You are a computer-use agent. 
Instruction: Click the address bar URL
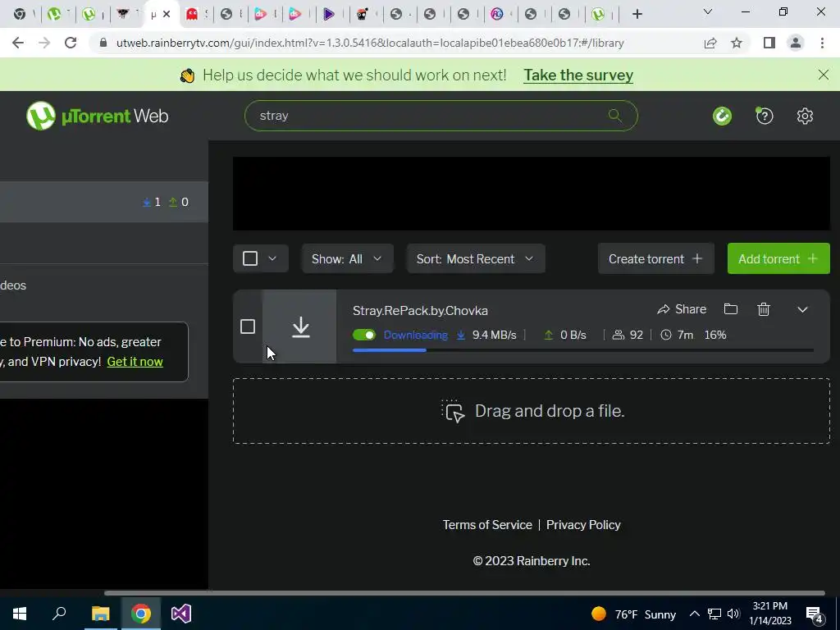point(370,43)
